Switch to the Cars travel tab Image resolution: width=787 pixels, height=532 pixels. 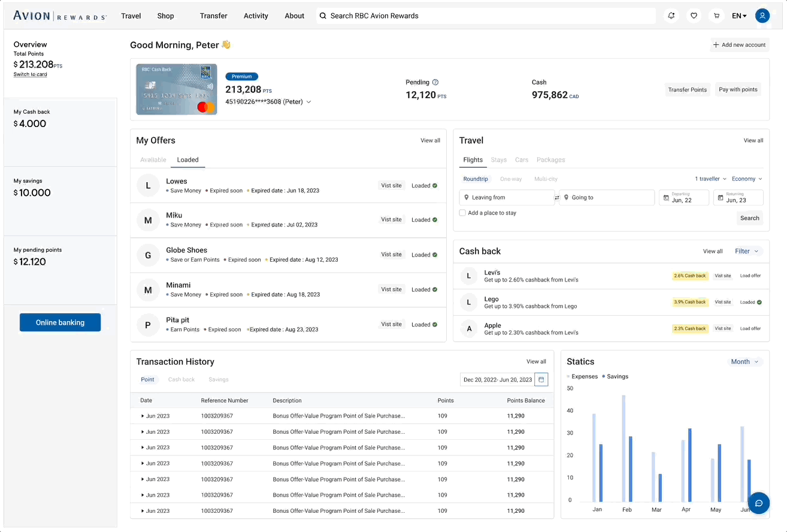pyautogui.click(x=522, y=160)
